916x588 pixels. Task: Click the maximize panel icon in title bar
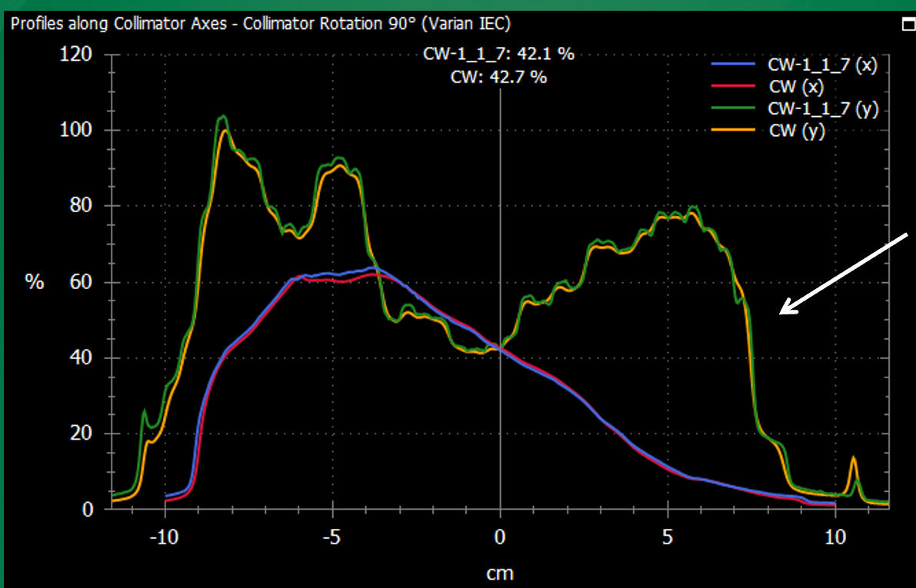pos(909,25)
